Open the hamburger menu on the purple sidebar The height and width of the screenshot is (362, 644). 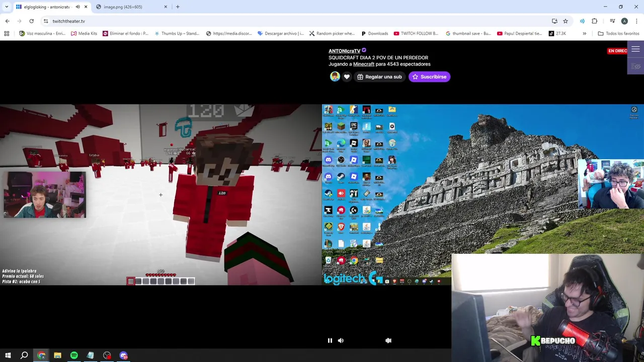pyautogui.click(x=635, y=49)
